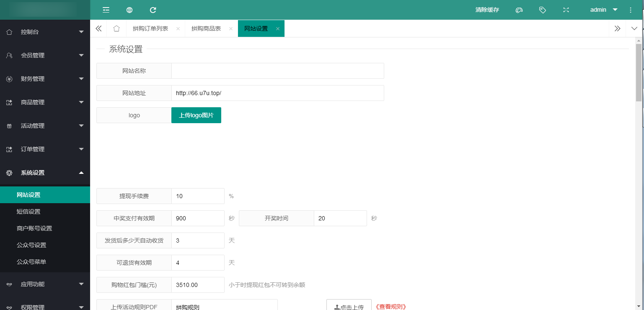Click the page vertical scrollbar thumb

coord(639,72)
